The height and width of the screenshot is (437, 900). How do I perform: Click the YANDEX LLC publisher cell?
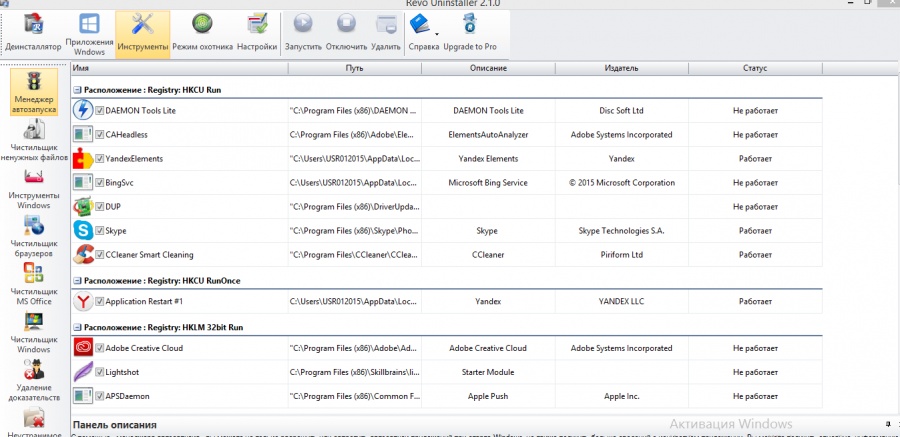(622, 301)
